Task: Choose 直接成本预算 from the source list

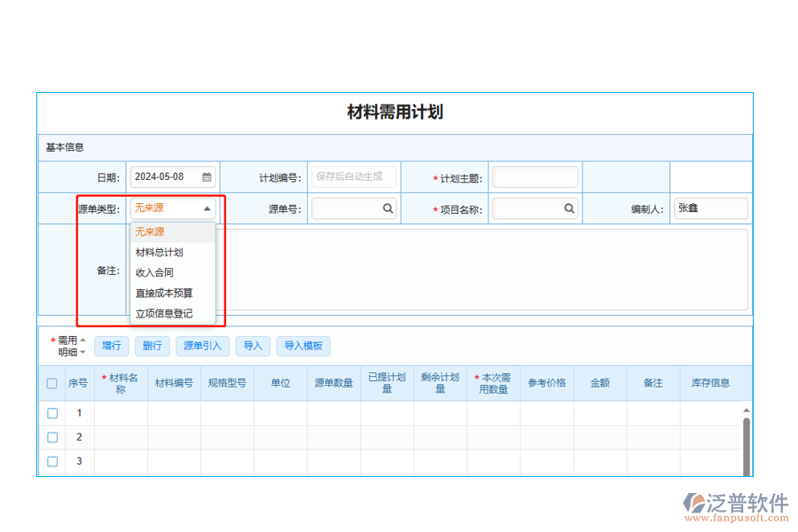Action: [x=163, y=293]
